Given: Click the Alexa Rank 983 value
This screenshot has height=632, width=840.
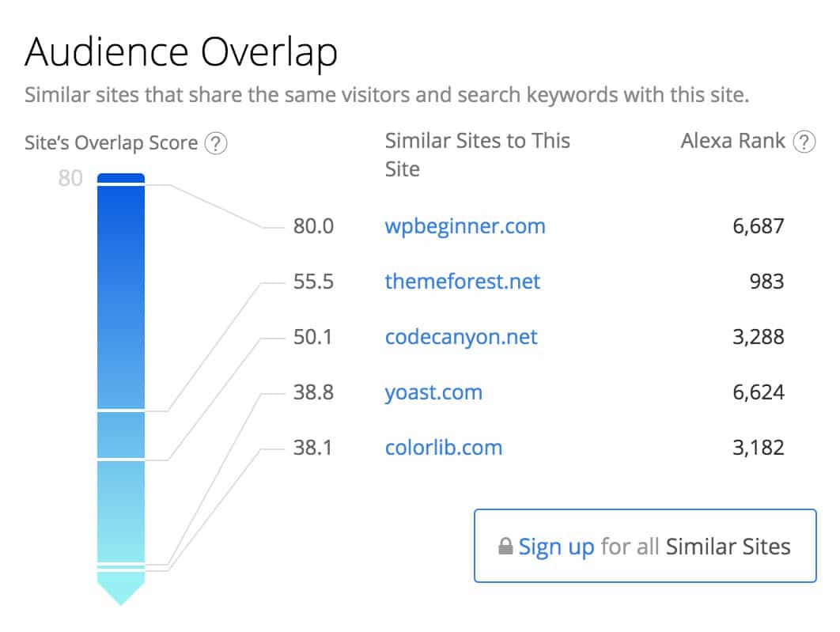Looking at the screenshot, I should point(766,281).
